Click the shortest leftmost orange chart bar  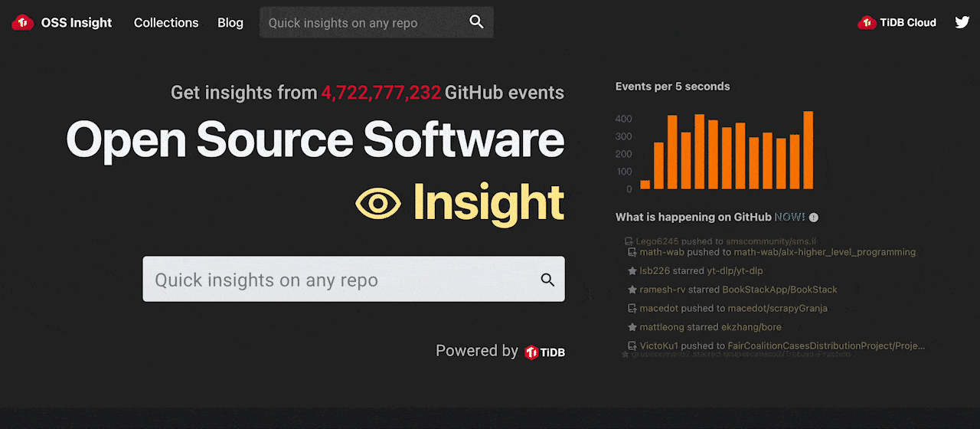pos(645,185)
